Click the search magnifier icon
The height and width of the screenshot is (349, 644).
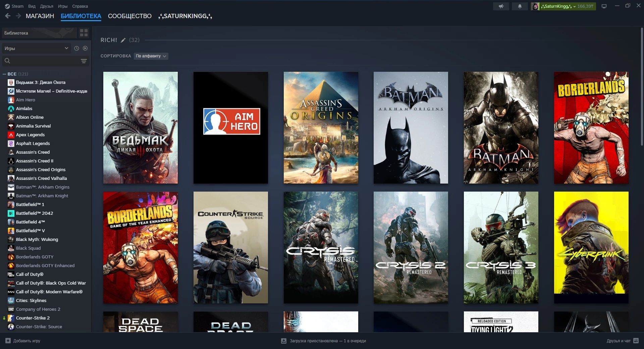(x=7, y=61)
